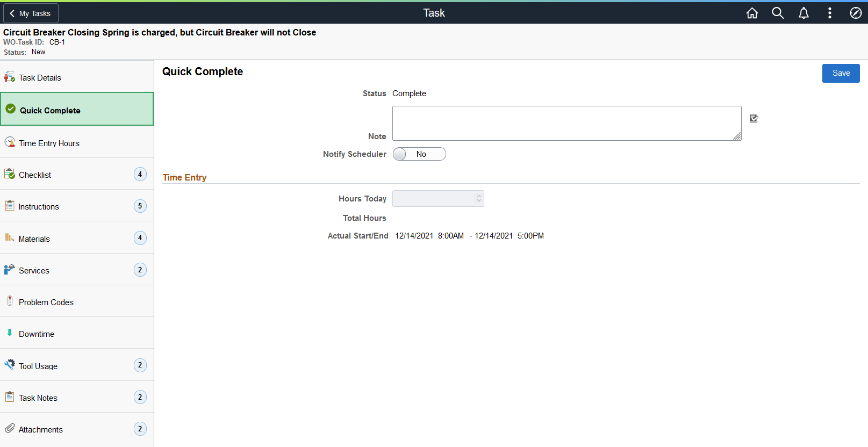This screenshot has width=868, height=447.
Task: Click the Services count badge 2
Action: (x=140, y=270)
